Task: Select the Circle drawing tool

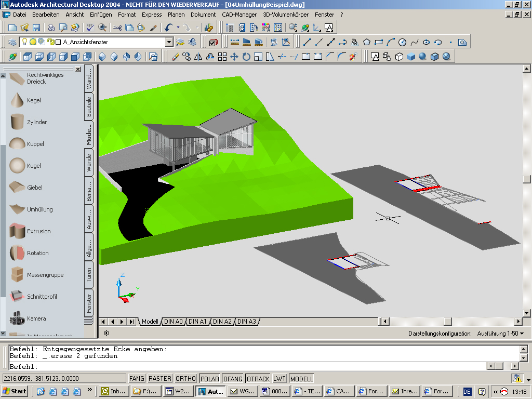Action: 403,42
